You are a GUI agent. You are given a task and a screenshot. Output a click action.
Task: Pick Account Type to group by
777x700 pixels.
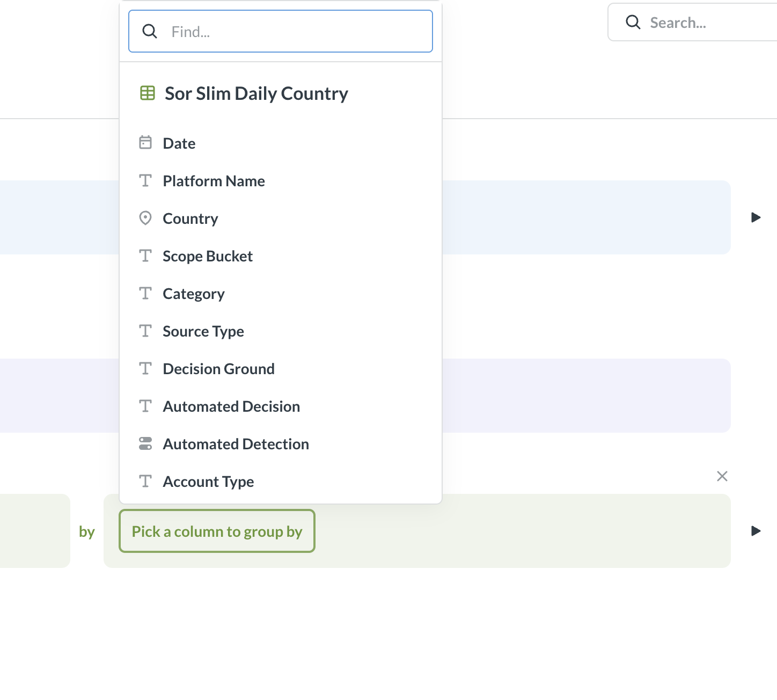coord(281,482)
